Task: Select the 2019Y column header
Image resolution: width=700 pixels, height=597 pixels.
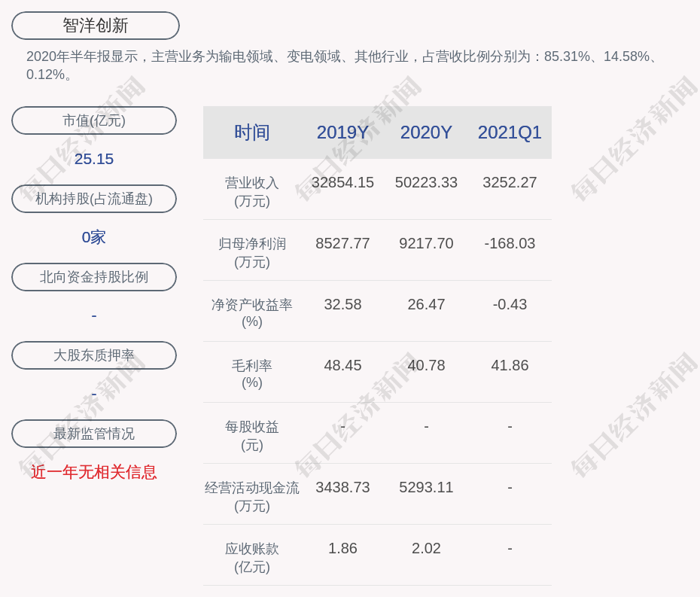Action: pyautogui.click(x=342, y=132)
